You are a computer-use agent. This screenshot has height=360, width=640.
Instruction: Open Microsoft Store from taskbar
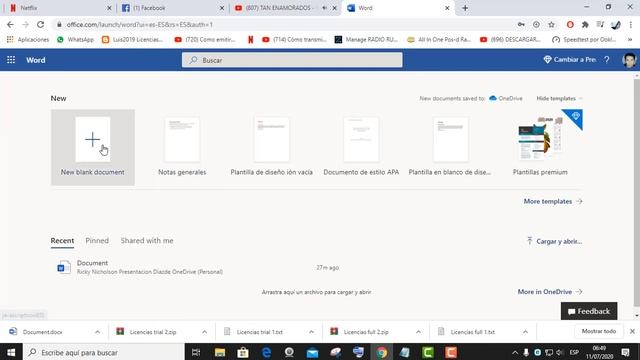click(x=243, y=352)
